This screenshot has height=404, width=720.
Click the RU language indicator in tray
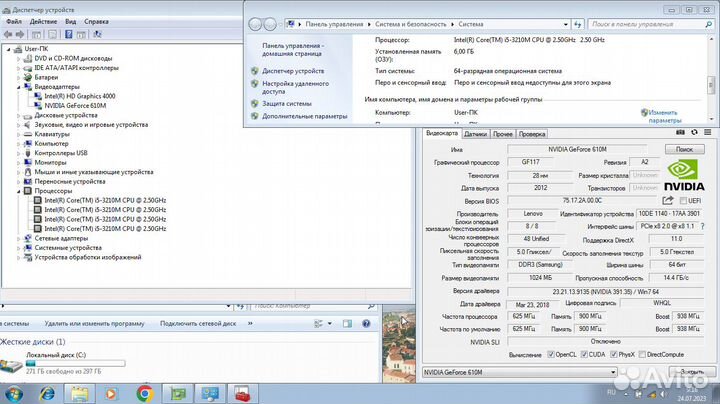(x=611, y=392)
